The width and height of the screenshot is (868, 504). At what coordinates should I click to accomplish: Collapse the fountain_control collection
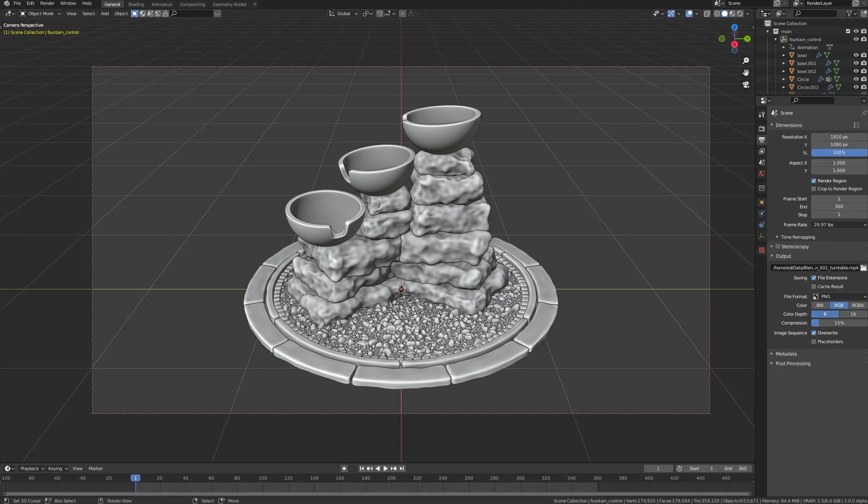775,39
